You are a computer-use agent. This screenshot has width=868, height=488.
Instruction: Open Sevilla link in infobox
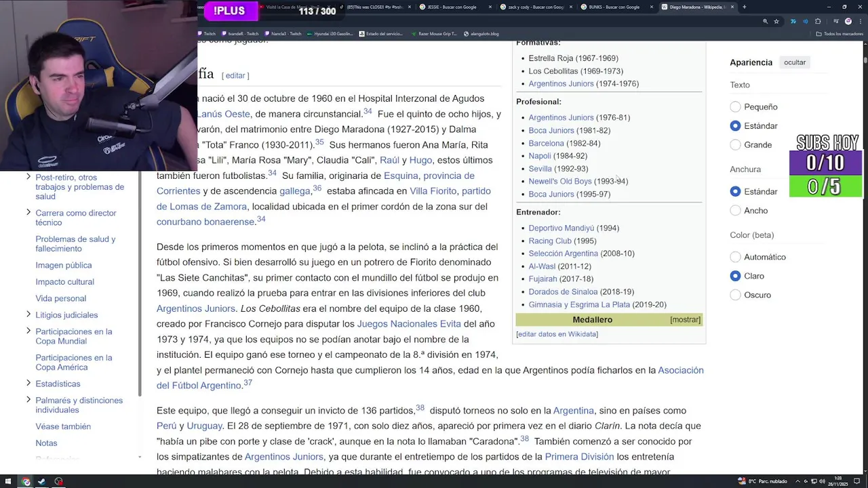coord(540,169)
